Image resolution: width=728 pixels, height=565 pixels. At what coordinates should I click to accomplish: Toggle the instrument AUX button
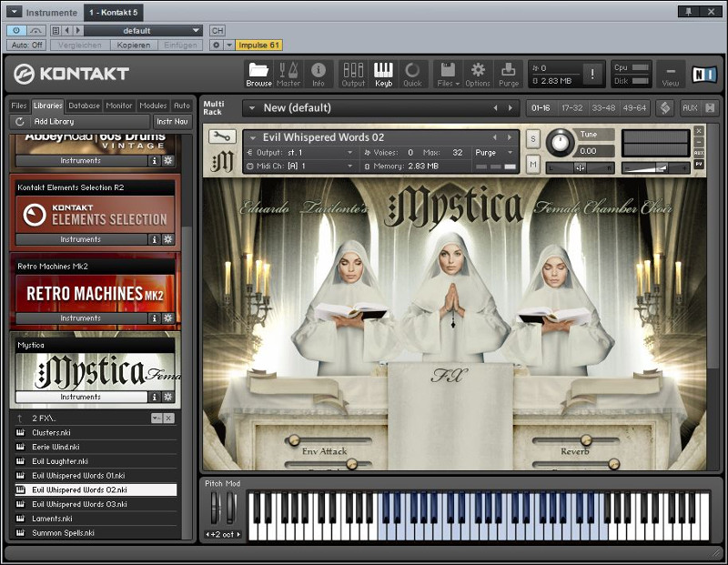[699, 153]
